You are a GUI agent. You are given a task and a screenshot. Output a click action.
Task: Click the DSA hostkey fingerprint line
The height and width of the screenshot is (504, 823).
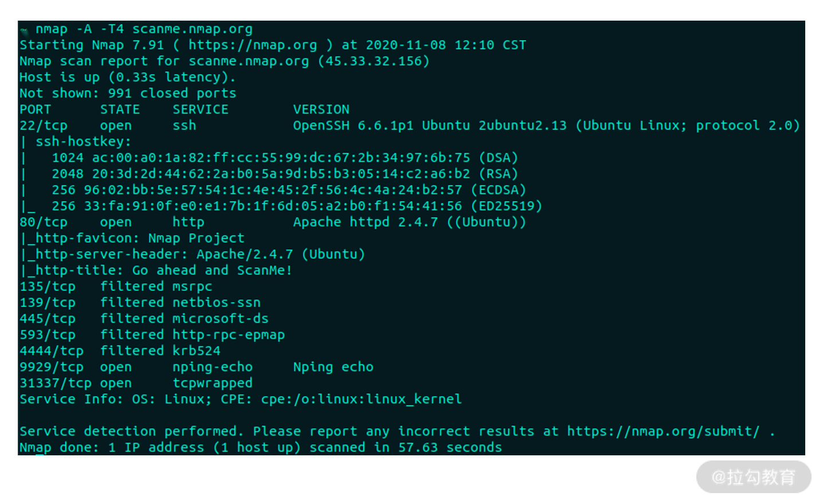coord(285,157)
